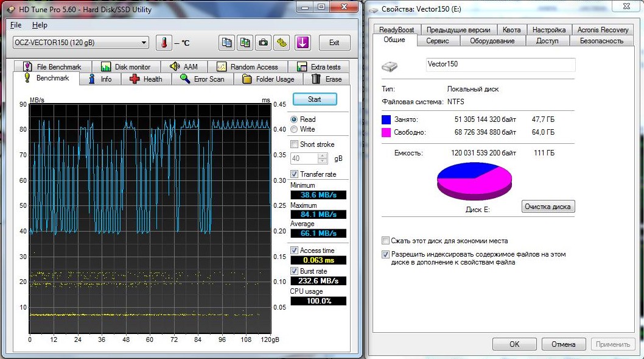Enable the Short stroke checkbox
This screenshot has height=359, width=644.
pos(294,144)
